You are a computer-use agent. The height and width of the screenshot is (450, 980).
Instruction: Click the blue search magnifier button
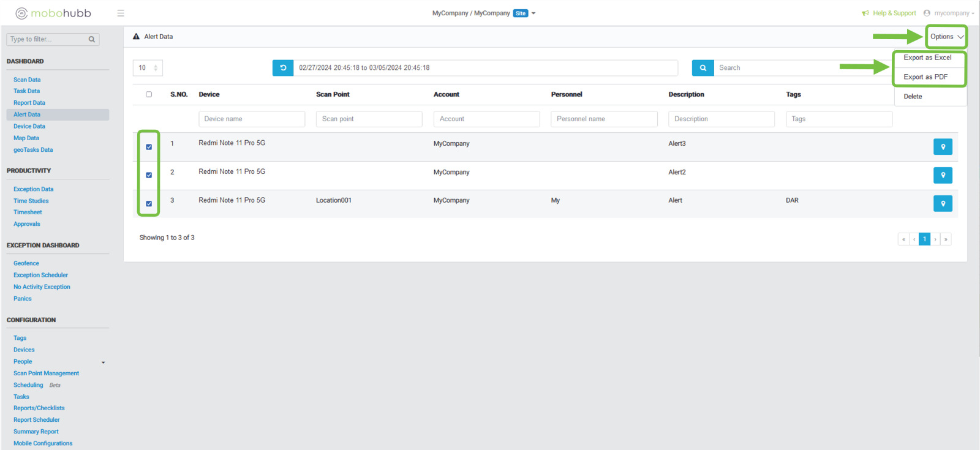[703, 68]
